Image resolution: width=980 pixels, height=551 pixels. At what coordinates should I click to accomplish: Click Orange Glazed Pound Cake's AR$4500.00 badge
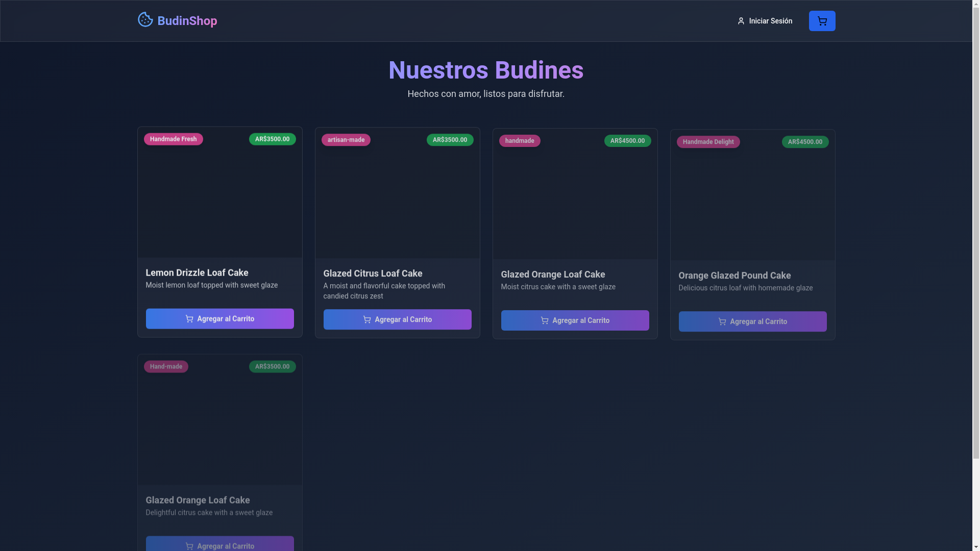[805, 142]
